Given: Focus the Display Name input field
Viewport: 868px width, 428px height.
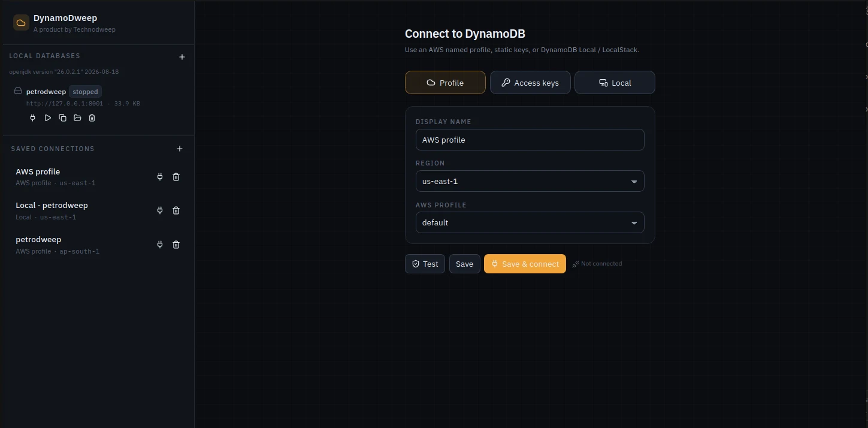Looking at the screenshot, I should 530,140.
